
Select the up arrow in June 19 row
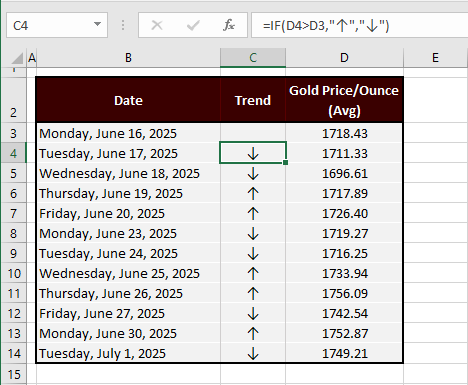point(253,193)
